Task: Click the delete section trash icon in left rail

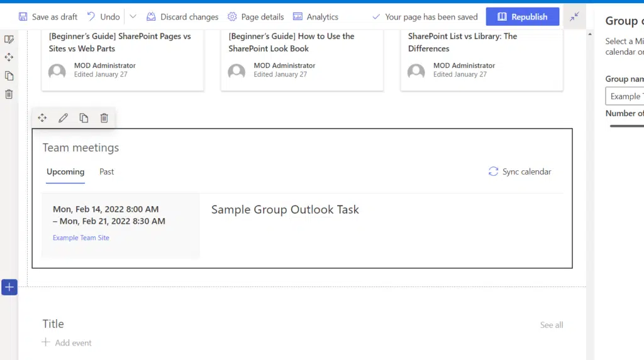Action: coord(9,94)
